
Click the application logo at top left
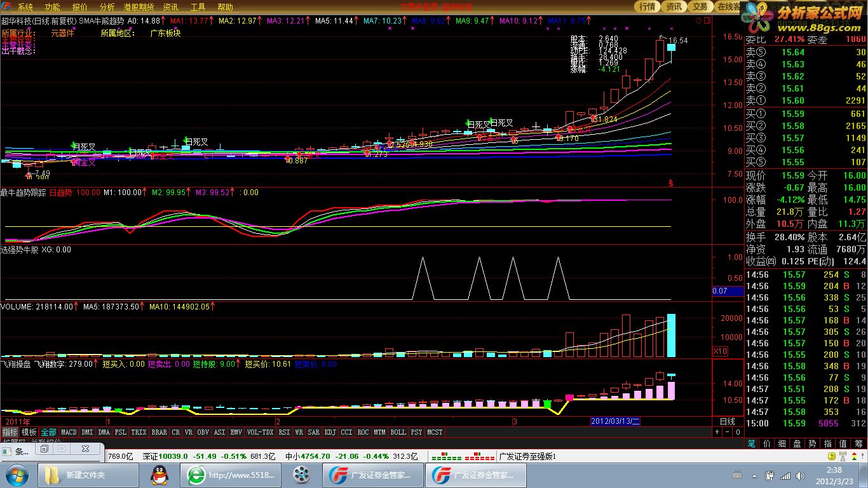pyautogui.click(x=7, y=7)
